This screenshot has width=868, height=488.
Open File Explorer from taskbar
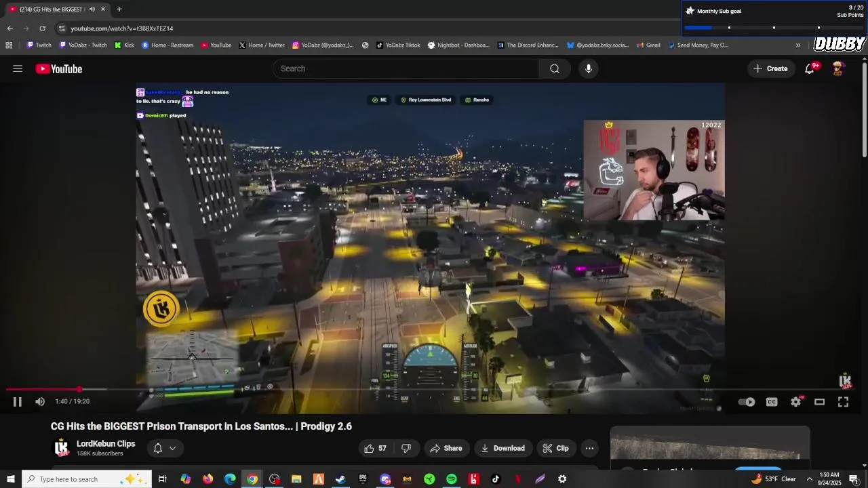(296, 479)
